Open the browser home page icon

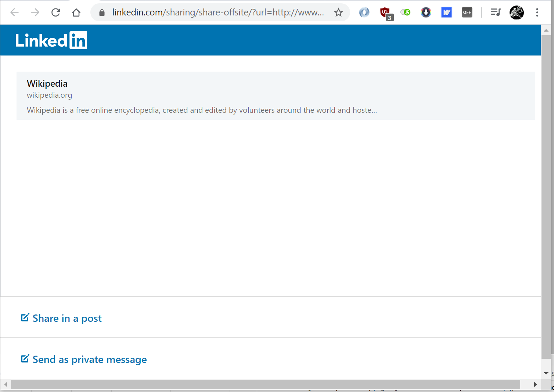pos(76,12)
